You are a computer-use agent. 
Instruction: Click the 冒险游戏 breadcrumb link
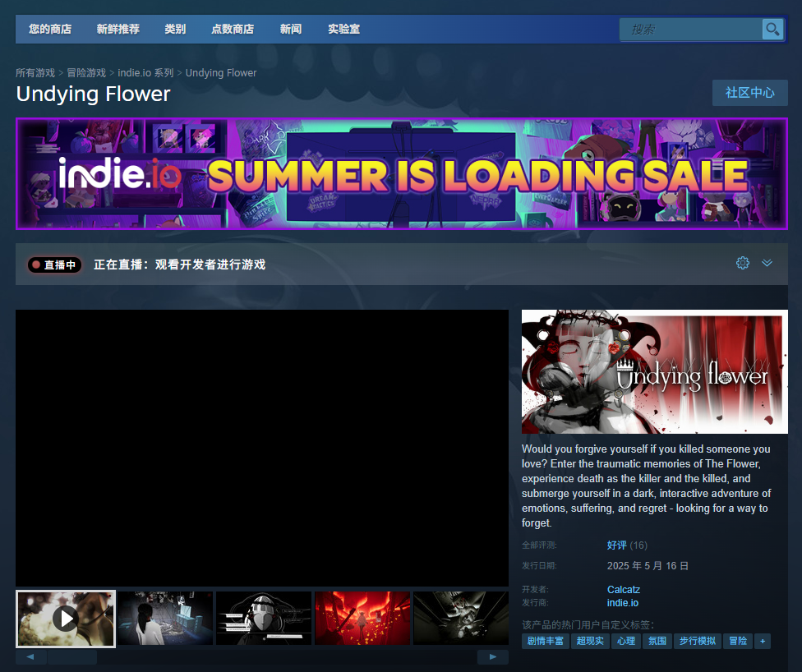86,73
